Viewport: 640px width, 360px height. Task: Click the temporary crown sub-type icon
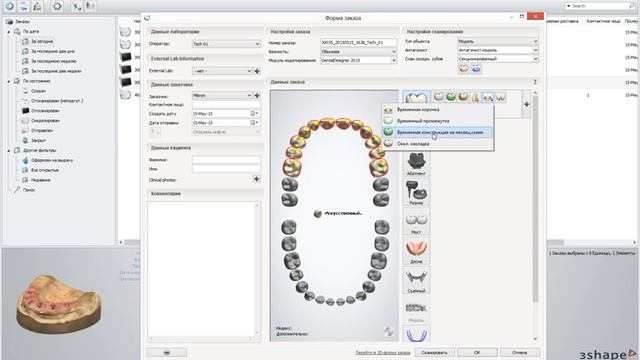488,97
